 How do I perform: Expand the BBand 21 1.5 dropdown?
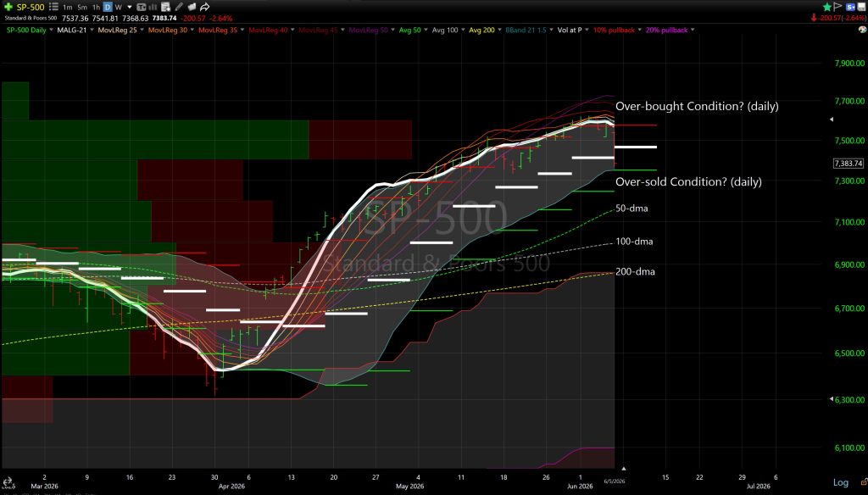pos(551,30)
